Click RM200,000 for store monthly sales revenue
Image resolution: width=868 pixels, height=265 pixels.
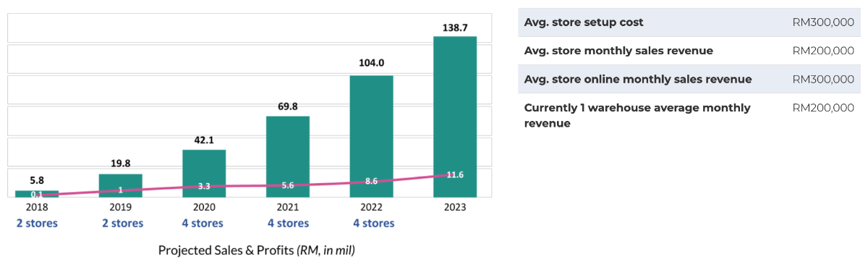coord(823,51)
